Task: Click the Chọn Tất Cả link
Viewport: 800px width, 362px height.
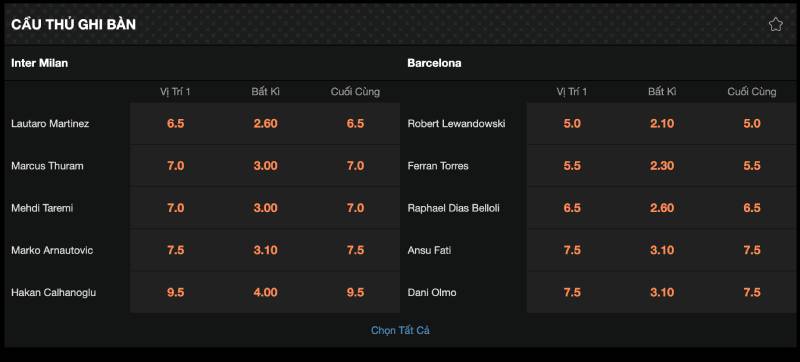Action: pyautogui.click(x=400, y=330)
